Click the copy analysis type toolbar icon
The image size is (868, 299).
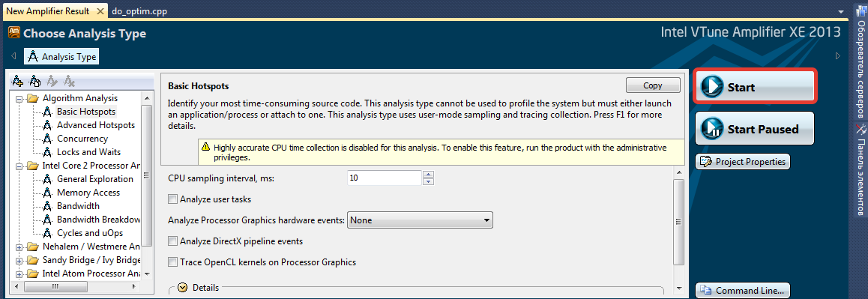[x=34, y=82]
